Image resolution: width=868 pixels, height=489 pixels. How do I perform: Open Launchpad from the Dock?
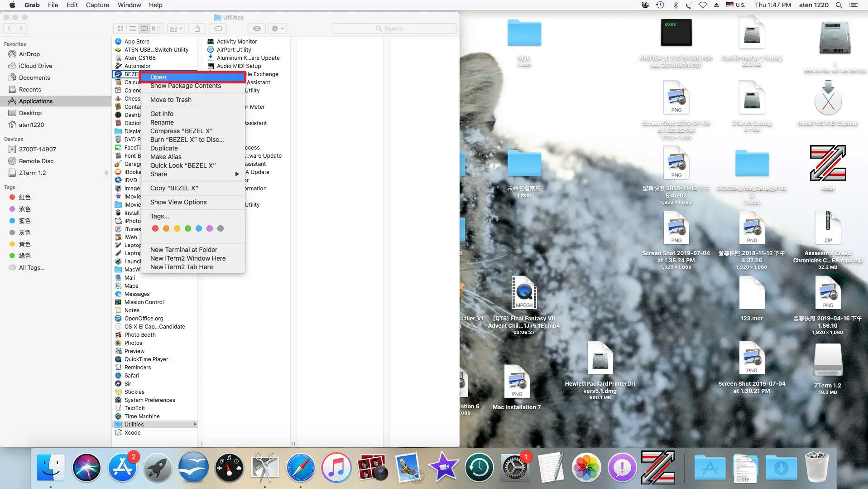[158, 467]
